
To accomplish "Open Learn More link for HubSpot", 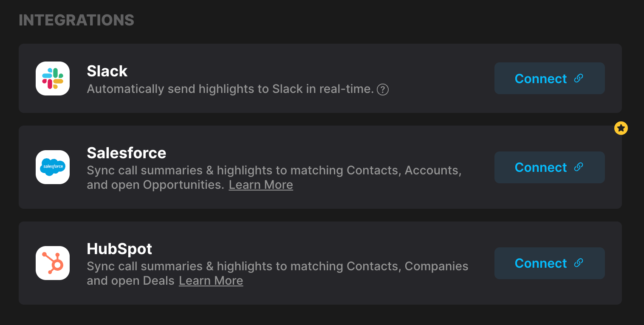I will pos(211,281).
